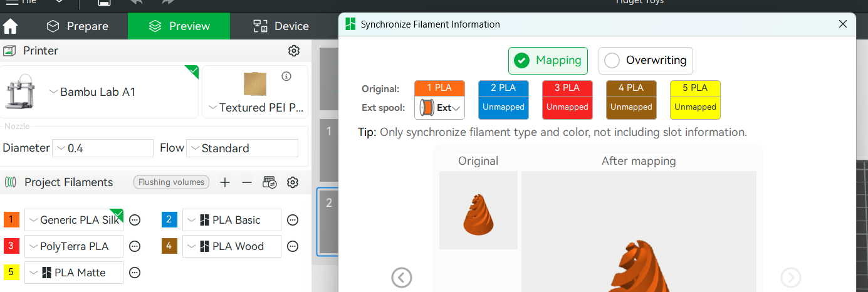Image resolution: width=868 pixels, height=292 pixels.
Task: Click the orange filament 1 swatch
Action: tap(11, 220)
